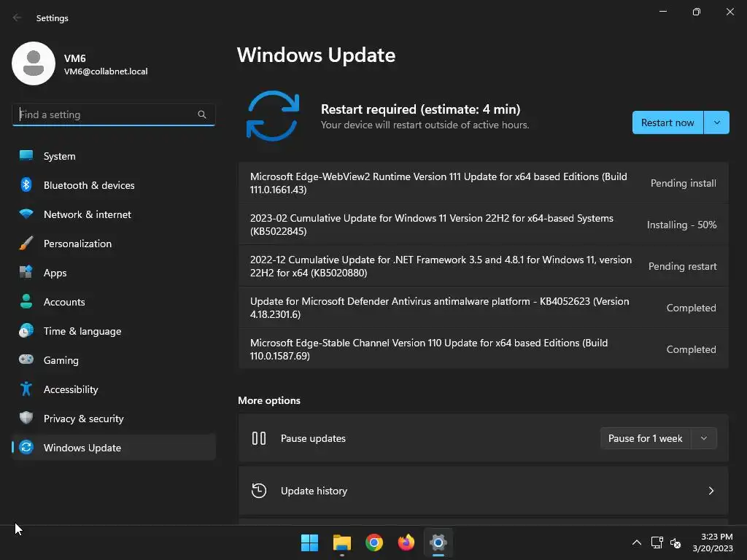Click the Find a setting search box
This screenshot has width=747, height=560.
pos(113,114)
